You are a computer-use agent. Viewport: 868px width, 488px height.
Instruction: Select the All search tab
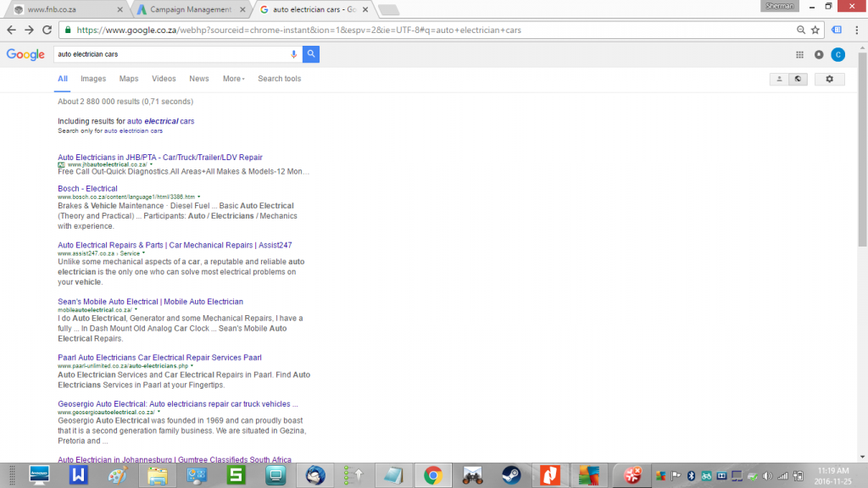[x=63, y=79]
